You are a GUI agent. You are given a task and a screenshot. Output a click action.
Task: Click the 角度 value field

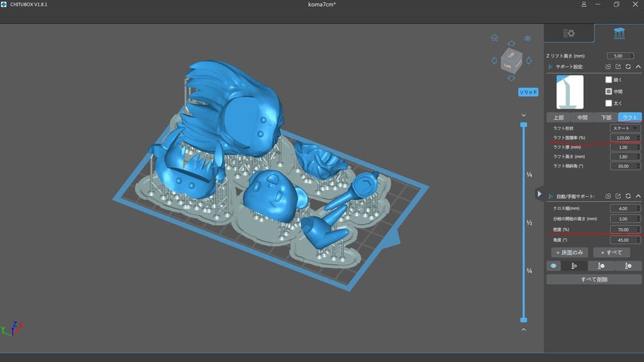[x=625, y=240]
